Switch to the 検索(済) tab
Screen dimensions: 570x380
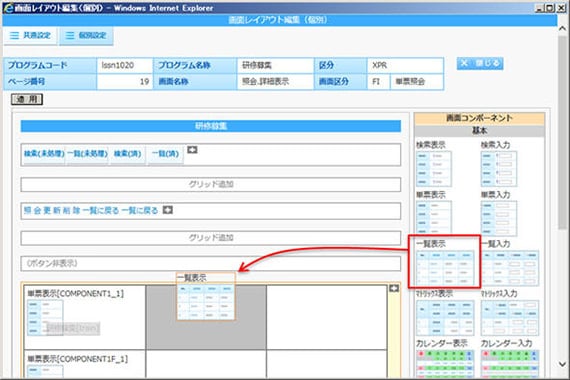point(127,154)
